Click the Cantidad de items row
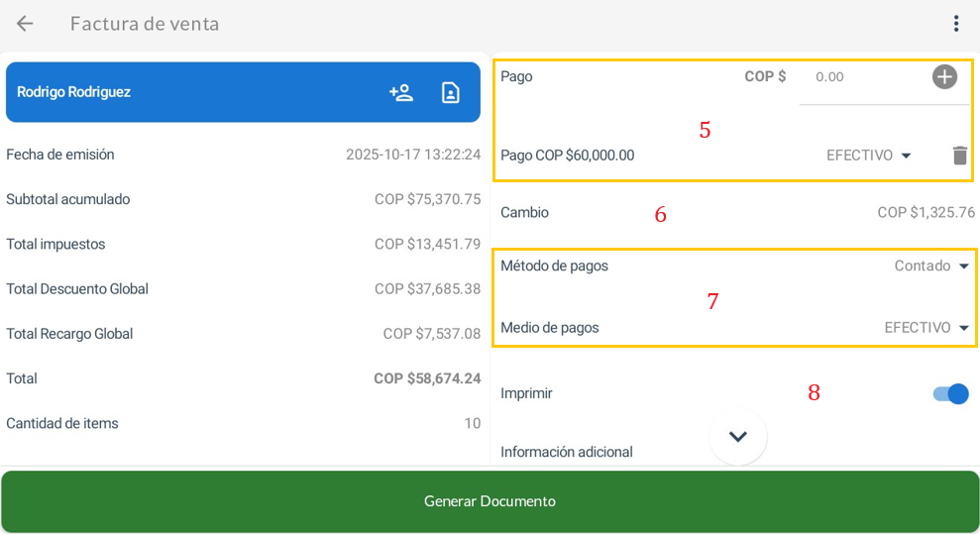 point(243,423)
